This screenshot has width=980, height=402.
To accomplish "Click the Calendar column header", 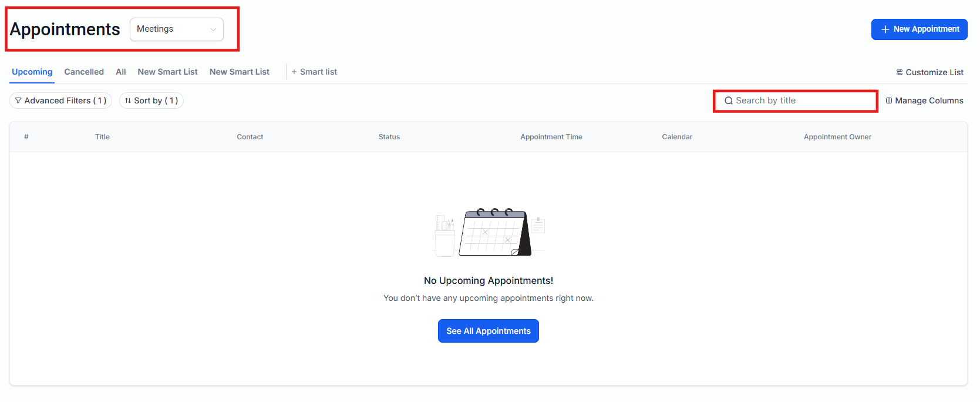I will tap(676, 137).
